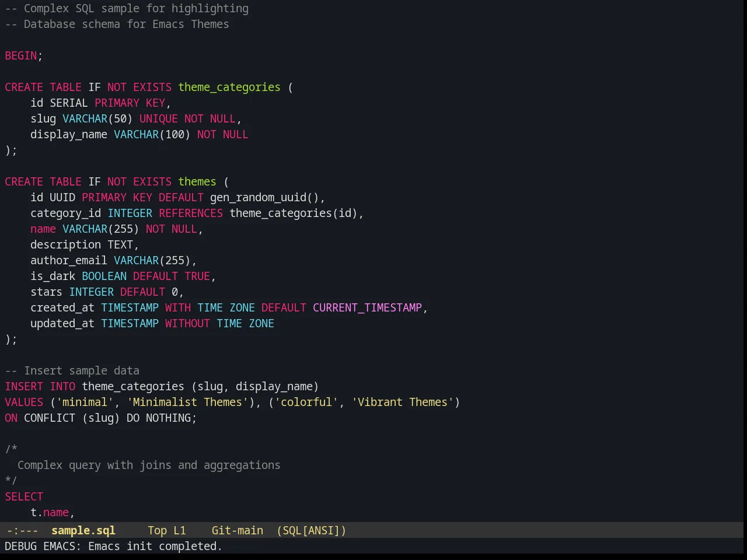Click the SELECT keyword

tap(24, 496)
